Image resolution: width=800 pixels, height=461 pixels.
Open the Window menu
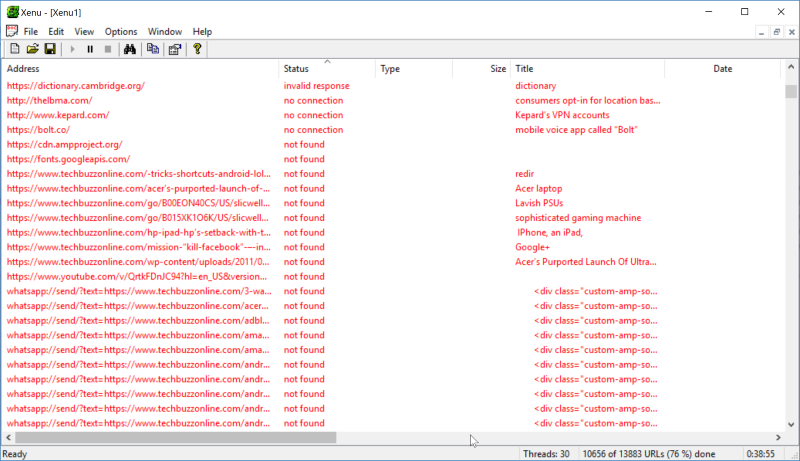click(x=165, y=32)
